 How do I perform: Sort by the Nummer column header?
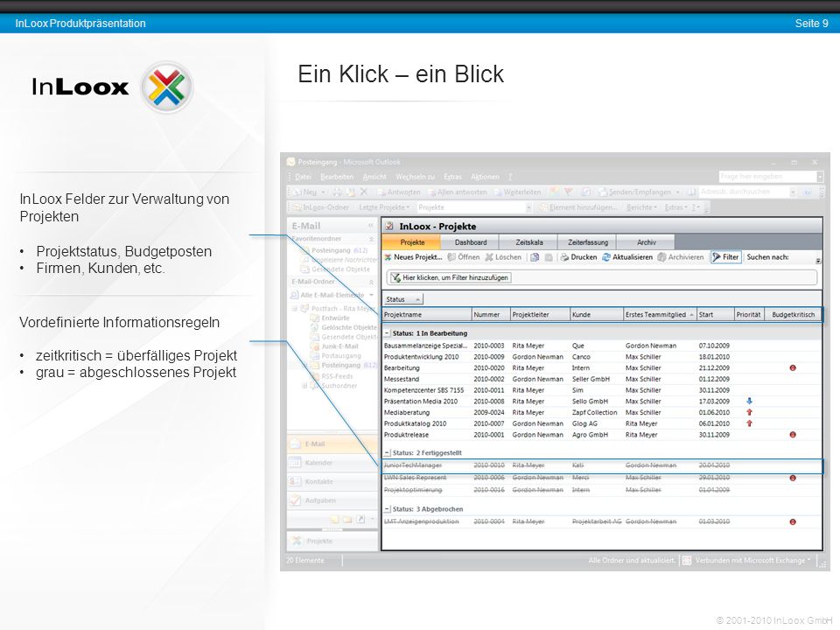pyautogui.click(x=490, y=314)
